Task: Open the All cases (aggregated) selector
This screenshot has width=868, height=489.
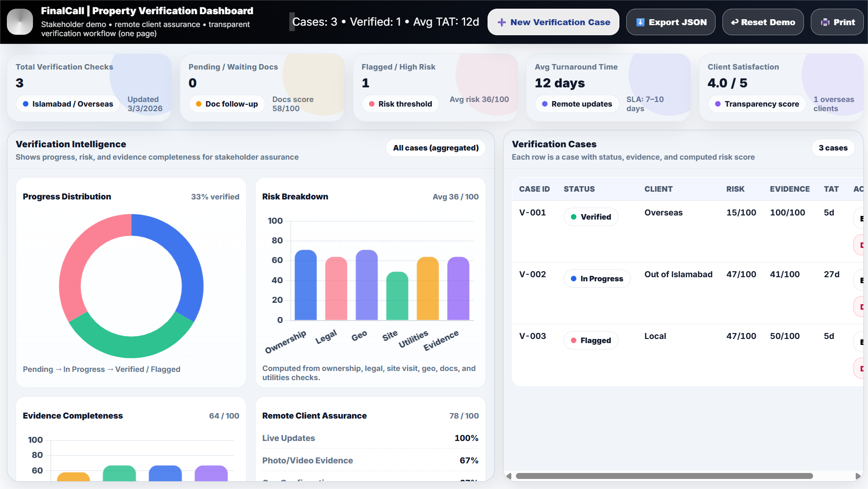Action: coord(435,148)
